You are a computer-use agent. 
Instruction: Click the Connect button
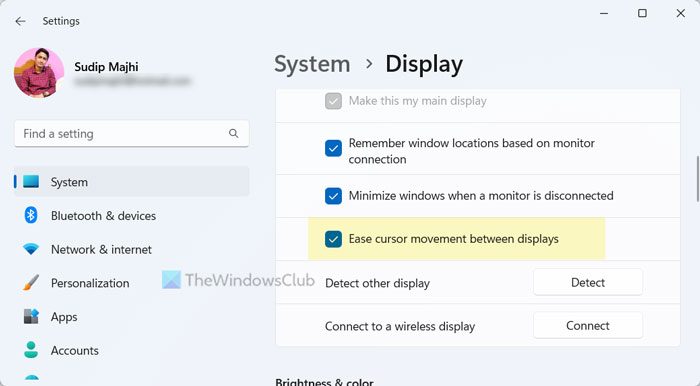coord(588,325)
